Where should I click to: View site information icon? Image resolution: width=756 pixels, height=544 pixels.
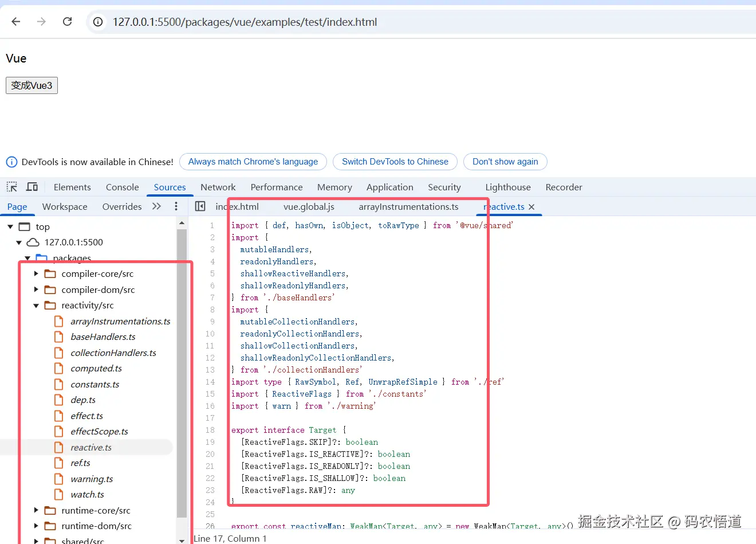[x=98, y=22]
